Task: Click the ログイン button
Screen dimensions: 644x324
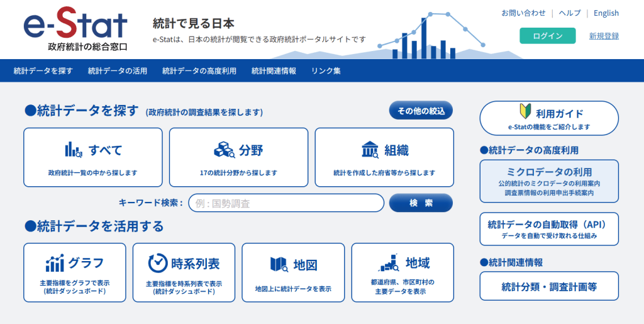Action: [x=548, y=36]
